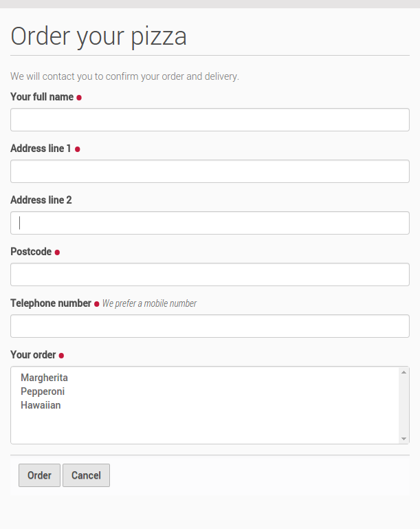Choose Margherita in the order list
Viewport: 420px width, 529px height.
point(44,378)
